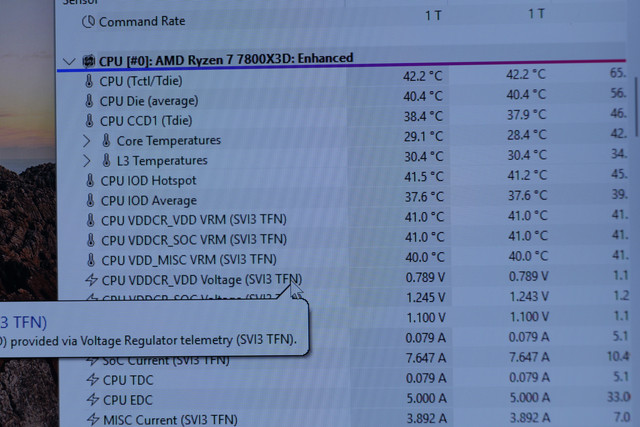Click the vertical scrollbar thumb of sensor list
640x427 pixels.
coord(636,107)
